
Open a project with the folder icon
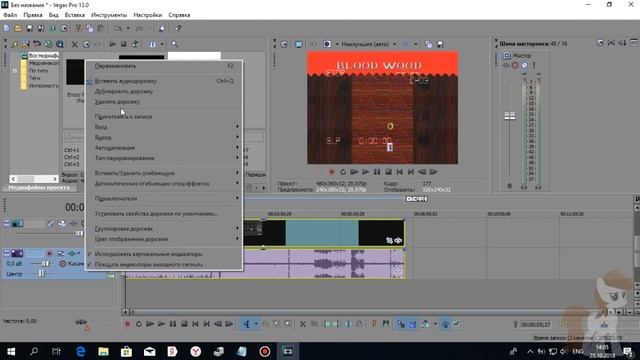(18, 28)
